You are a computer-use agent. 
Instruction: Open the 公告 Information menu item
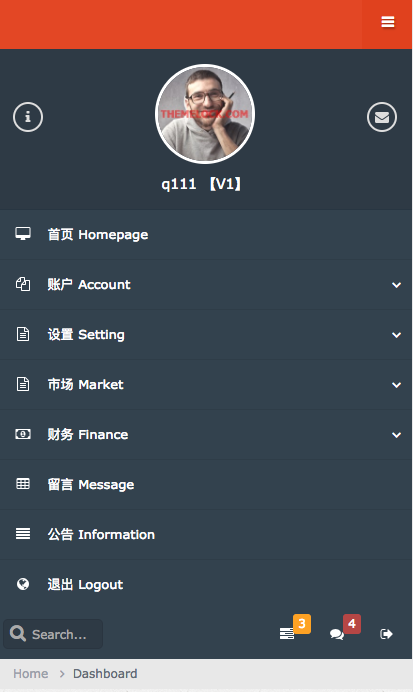pyautogui.click(x=206, y=534)
